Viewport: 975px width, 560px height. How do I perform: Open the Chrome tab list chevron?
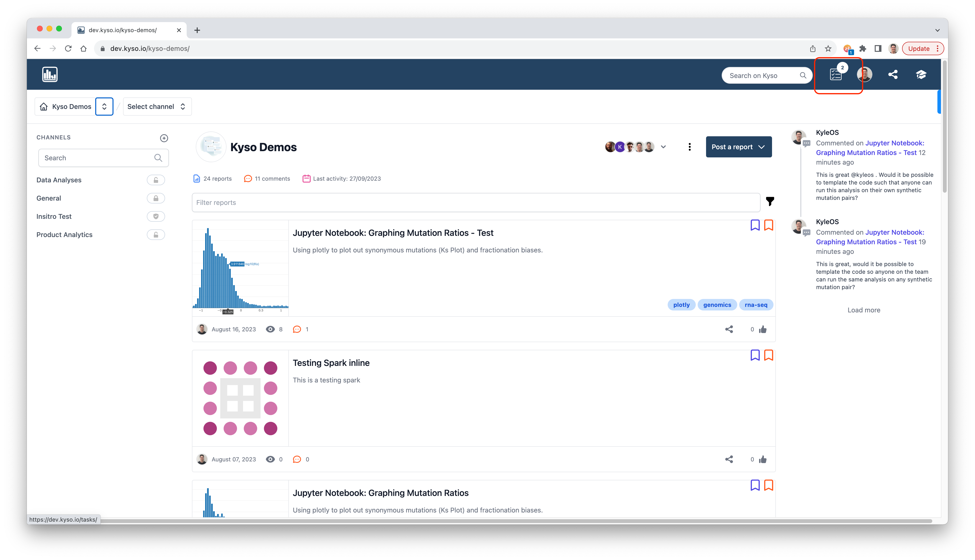pyautogui.click(x=937, y=30)
